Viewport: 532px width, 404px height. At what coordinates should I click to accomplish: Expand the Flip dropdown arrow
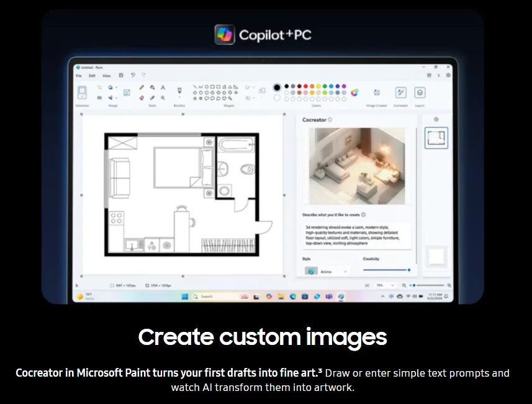116,98
